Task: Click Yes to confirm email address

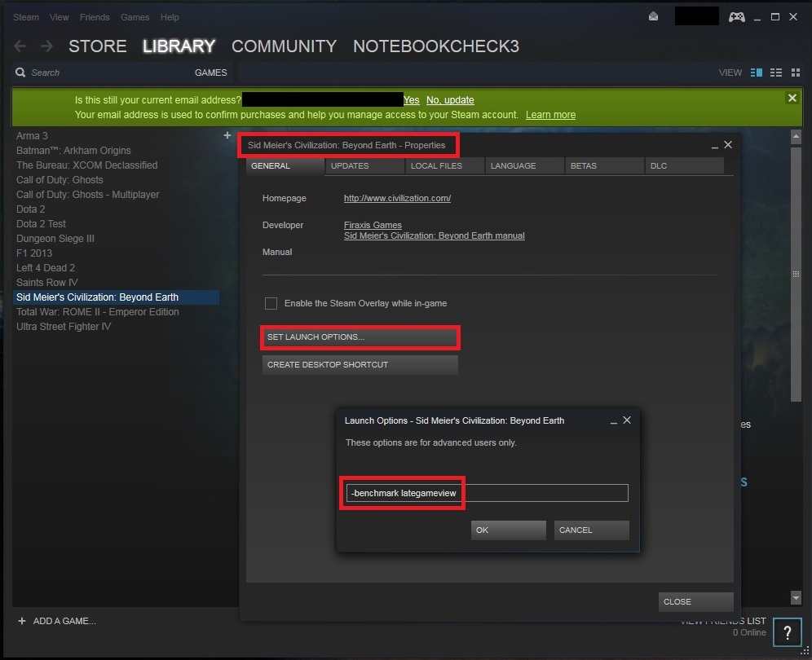Action: point(411,100)
